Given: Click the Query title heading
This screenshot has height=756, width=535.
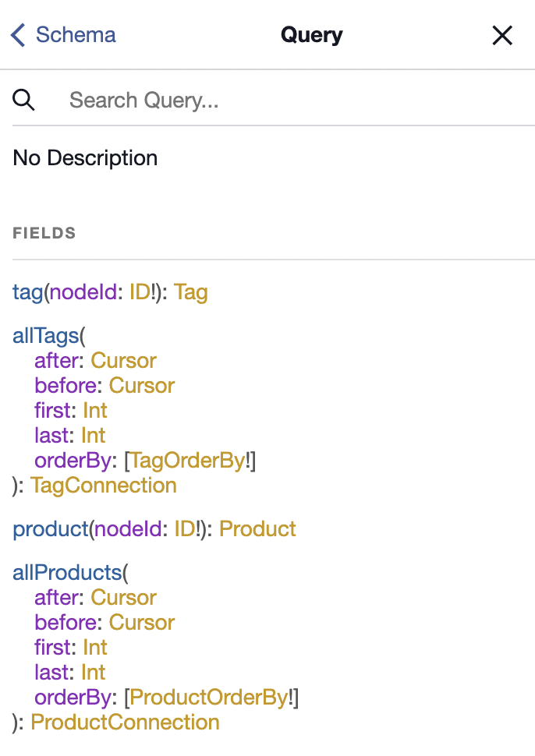Looking at the screenshot, I should click(x=311, y=34).
